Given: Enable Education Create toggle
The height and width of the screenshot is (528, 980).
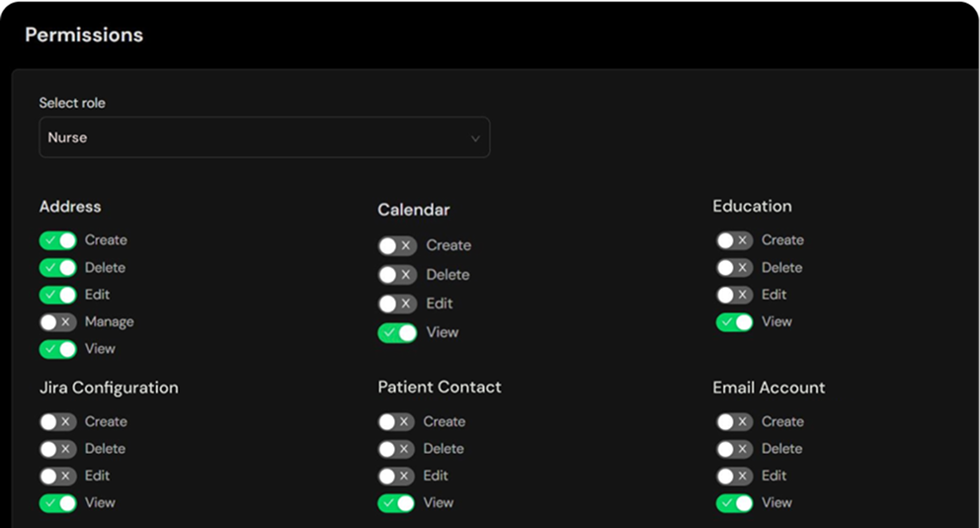Looking at the screenshot, I should 734,240.
